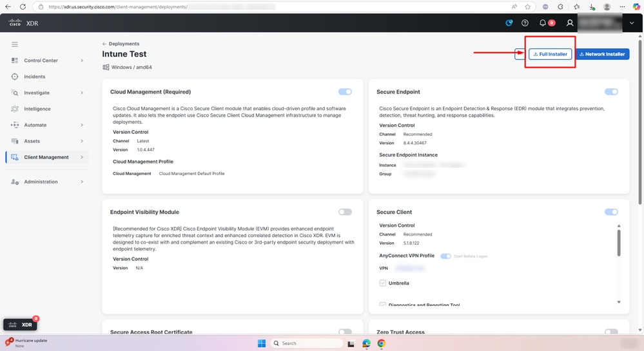Open the blue assistant icon in XDR header
The width and height of the screenshot is (644, 351).
click(509, 23)
